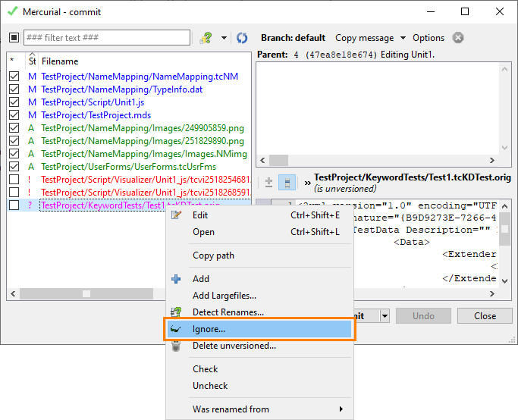Uncheck the NameMapping.tcNM file checkbox

pos(14,77)
